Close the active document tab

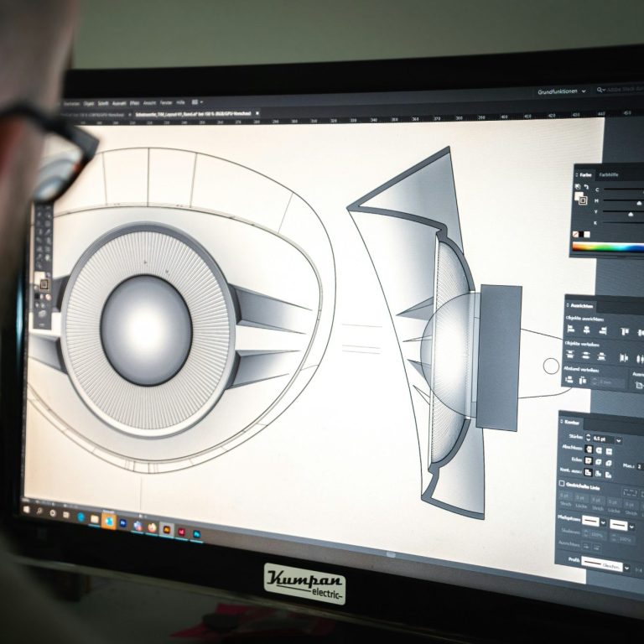pyautogui.click(x=257, y=112)
